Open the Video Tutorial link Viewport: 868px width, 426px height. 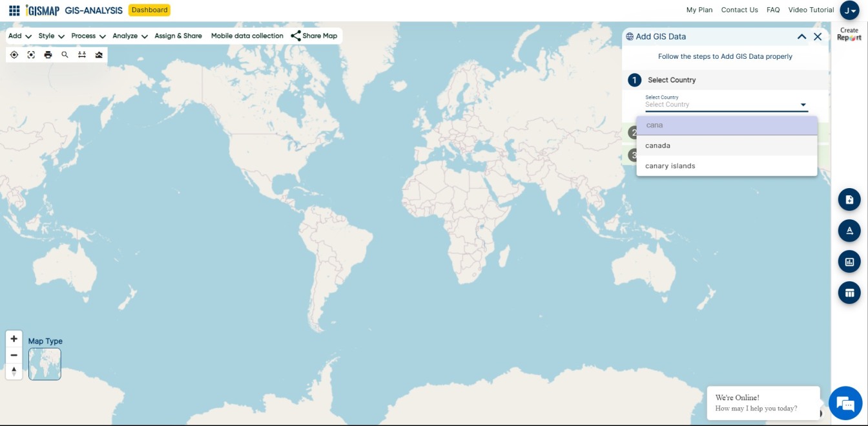point(811,10)
